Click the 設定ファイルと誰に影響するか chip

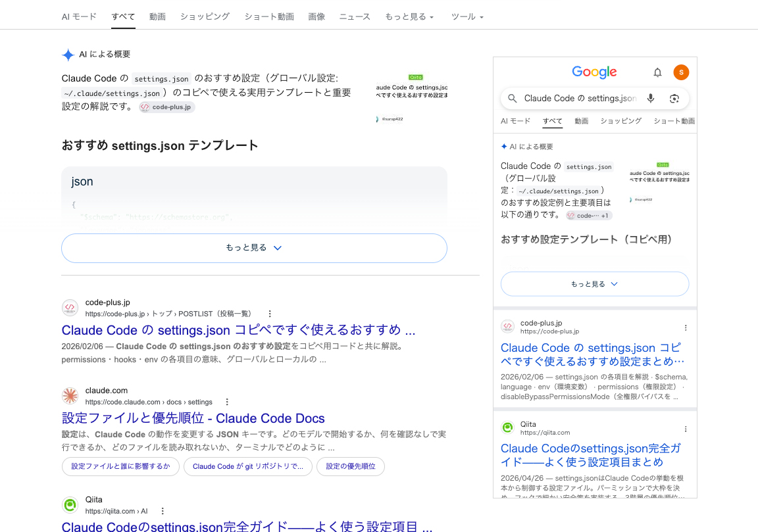(x=120, y=466)
